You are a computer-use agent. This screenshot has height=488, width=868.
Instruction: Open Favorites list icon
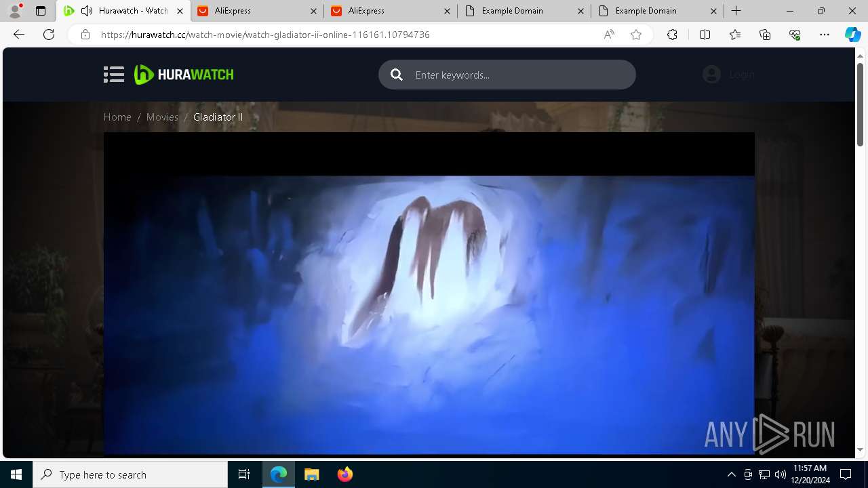735,35
